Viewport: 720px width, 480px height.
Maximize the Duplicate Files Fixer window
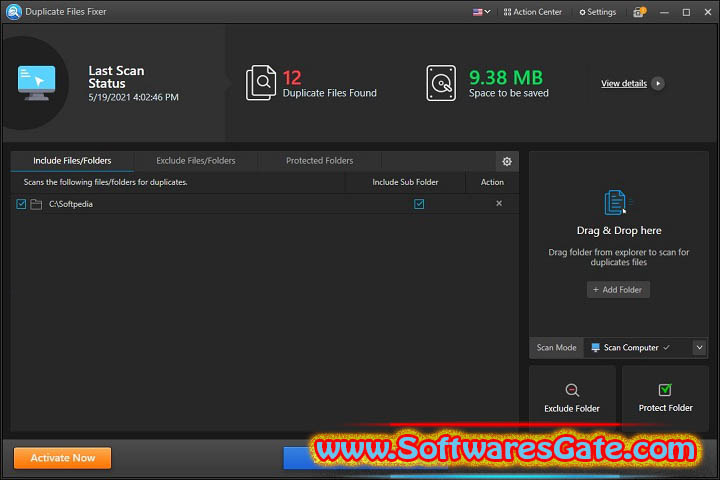(686, 12)
